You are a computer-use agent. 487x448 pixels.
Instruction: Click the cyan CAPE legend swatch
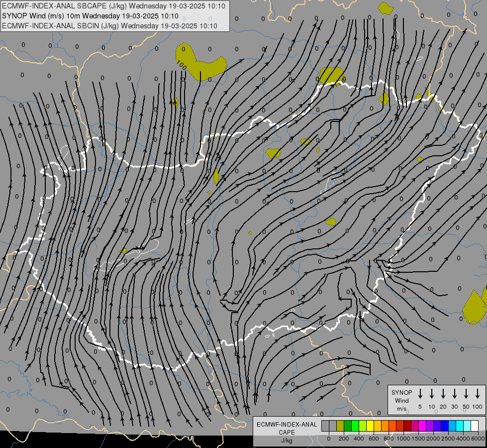pos(460,426)
